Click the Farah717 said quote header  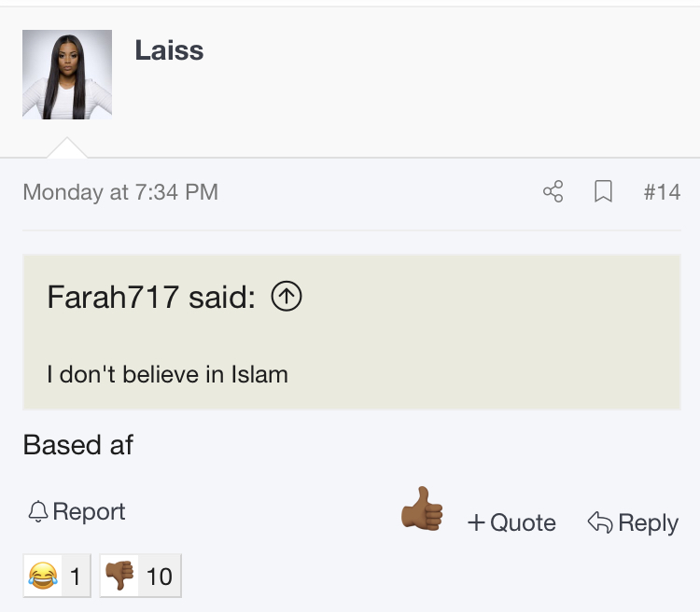pos(150,298)
